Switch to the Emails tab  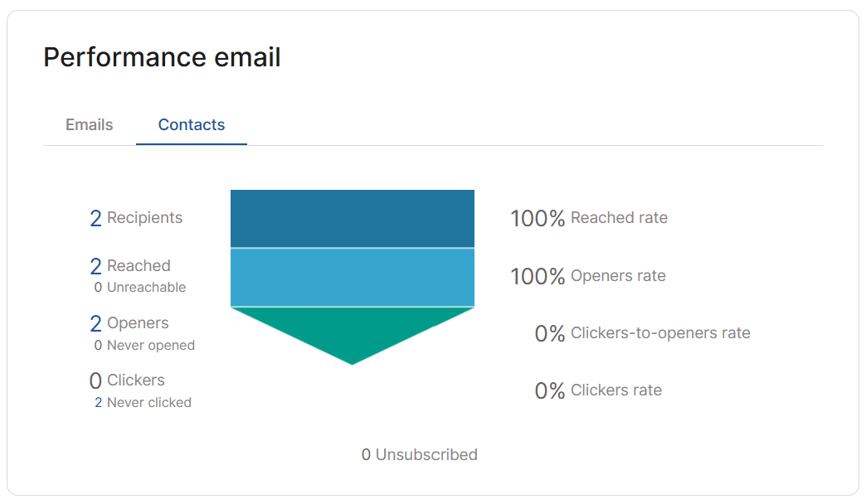coord(89,125)
